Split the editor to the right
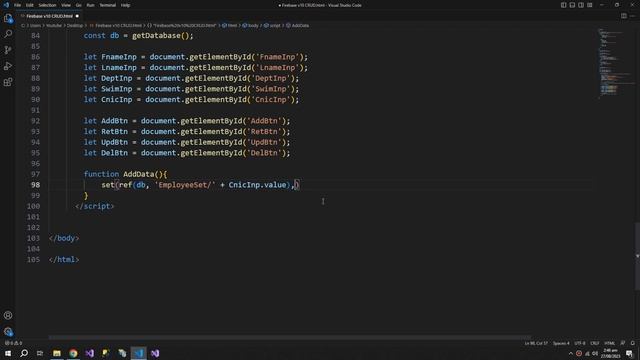This screenshot has width=640, height=360. 624,16
